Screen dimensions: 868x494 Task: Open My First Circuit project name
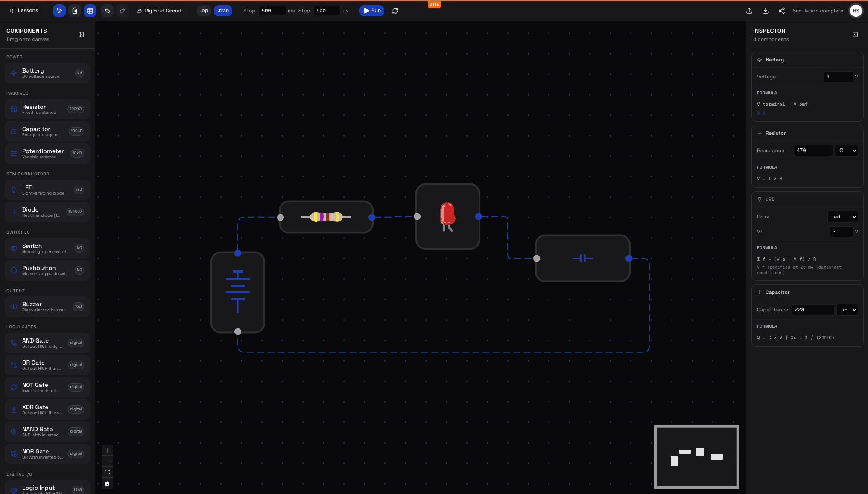(x=159, y=11)
